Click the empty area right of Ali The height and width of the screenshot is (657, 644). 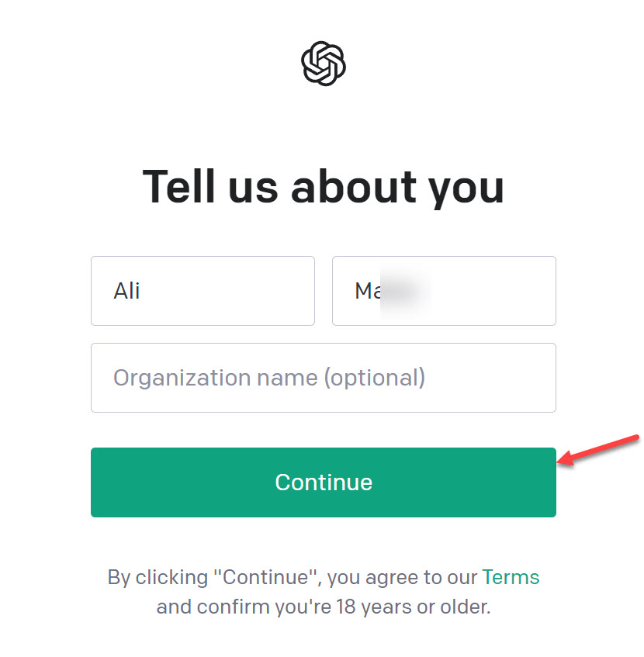click(x=227, y=291)
